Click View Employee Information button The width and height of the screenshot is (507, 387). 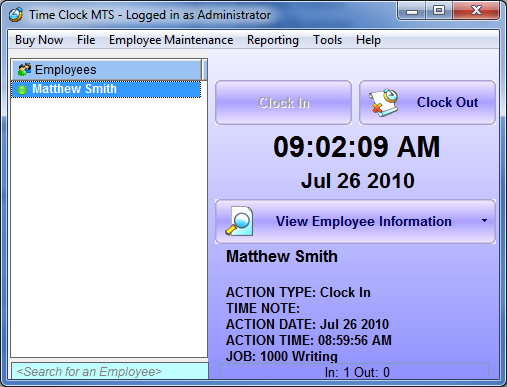coord(355,221)
